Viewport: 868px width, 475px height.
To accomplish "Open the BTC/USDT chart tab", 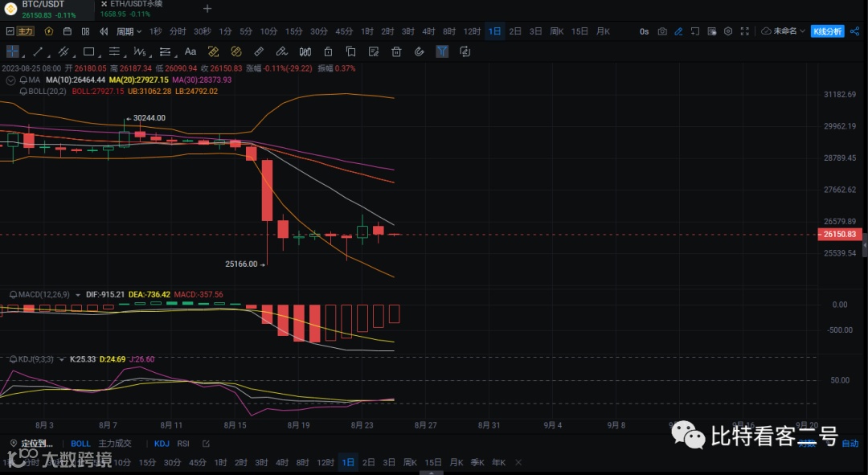I will [x=47, y=9].
